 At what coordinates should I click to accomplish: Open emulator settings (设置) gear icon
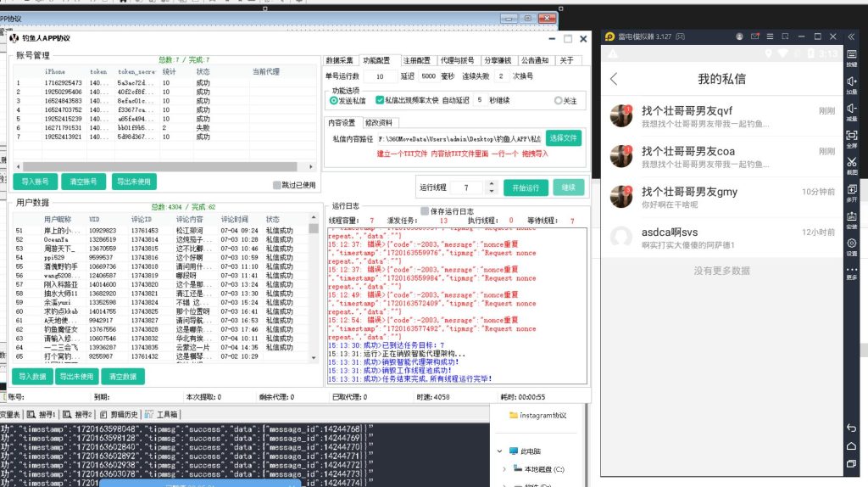click(x=851, y=243)
